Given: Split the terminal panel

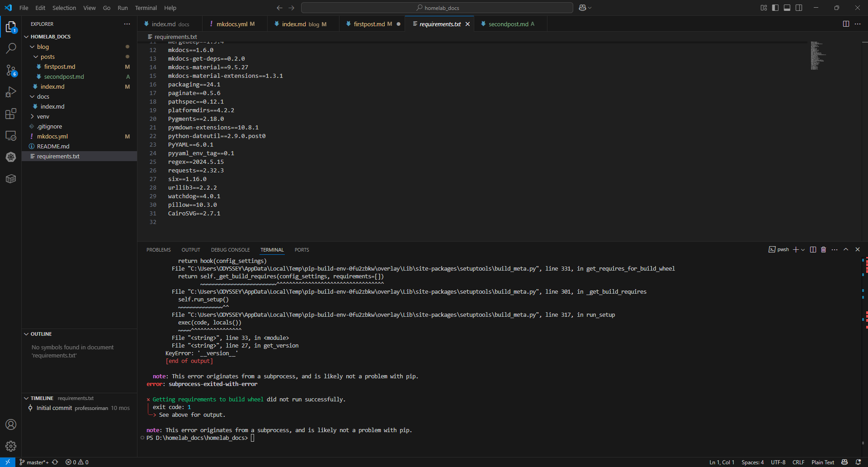Looking at the screenshot, I should pyautogui.click(x=813, y=250).
